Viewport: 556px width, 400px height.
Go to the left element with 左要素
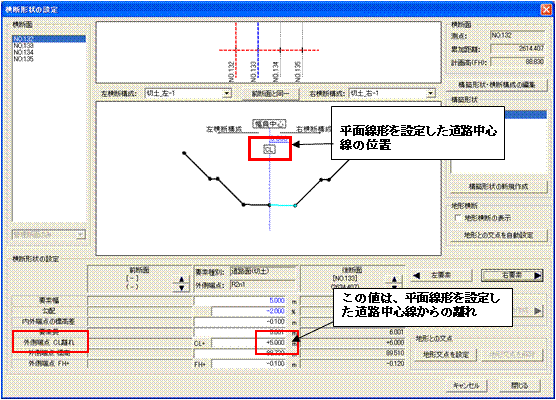pyautogui.click(x=441, y=275)
